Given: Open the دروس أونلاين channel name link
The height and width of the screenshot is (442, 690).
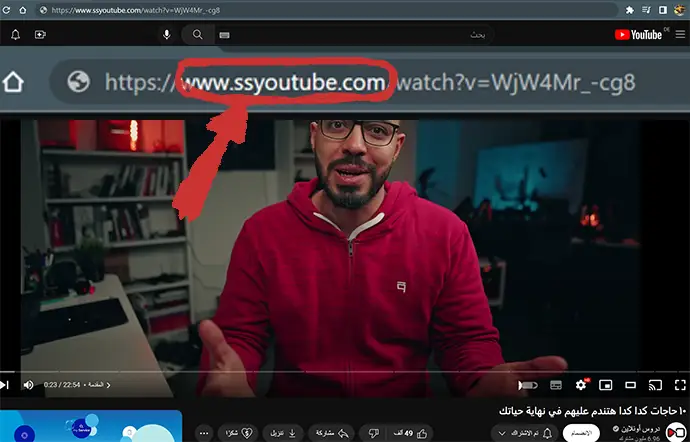Looking at the screenshot, I should pyautogui.click(x=640, y=428).
